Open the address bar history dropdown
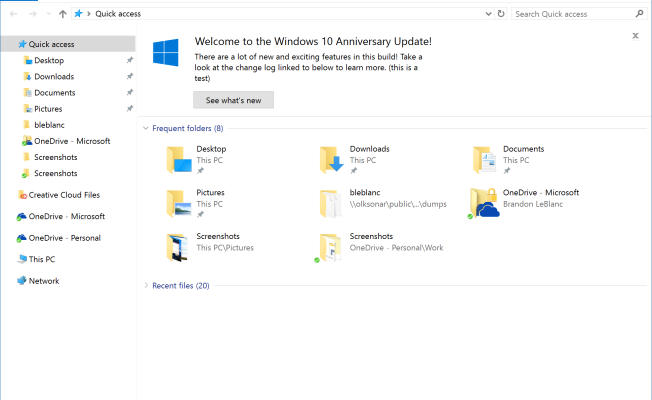The image size is (652, 400). (488, 14)
